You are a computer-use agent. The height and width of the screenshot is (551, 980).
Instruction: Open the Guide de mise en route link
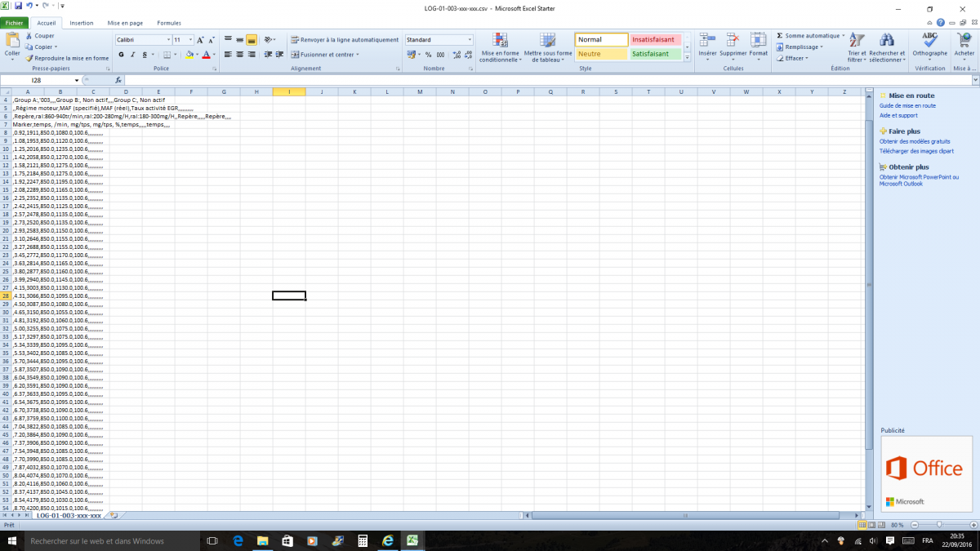[907, 105]
